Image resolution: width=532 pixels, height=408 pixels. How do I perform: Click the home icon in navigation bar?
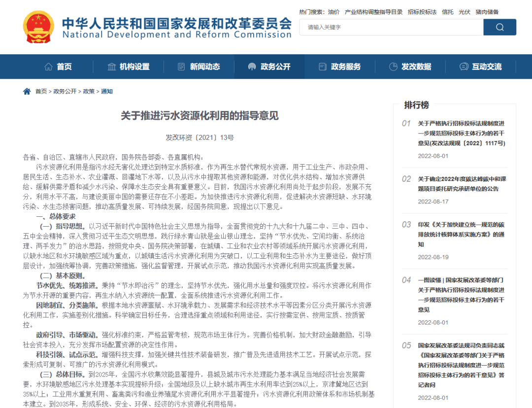[x=48, y=67]
